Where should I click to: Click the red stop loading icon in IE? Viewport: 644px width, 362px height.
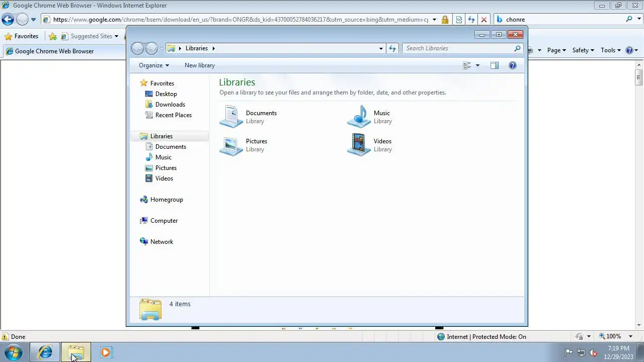[484, 20]
